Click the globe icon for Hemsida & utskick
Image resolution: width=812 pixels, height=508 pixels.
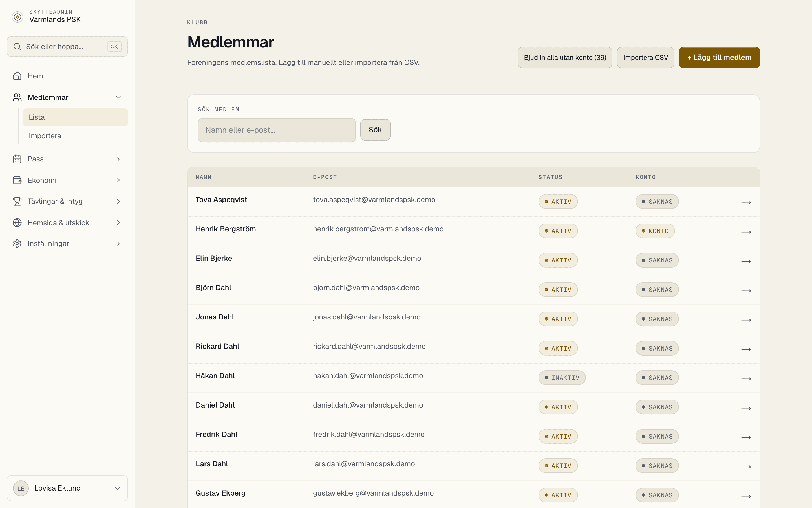(x=17, y=223)
